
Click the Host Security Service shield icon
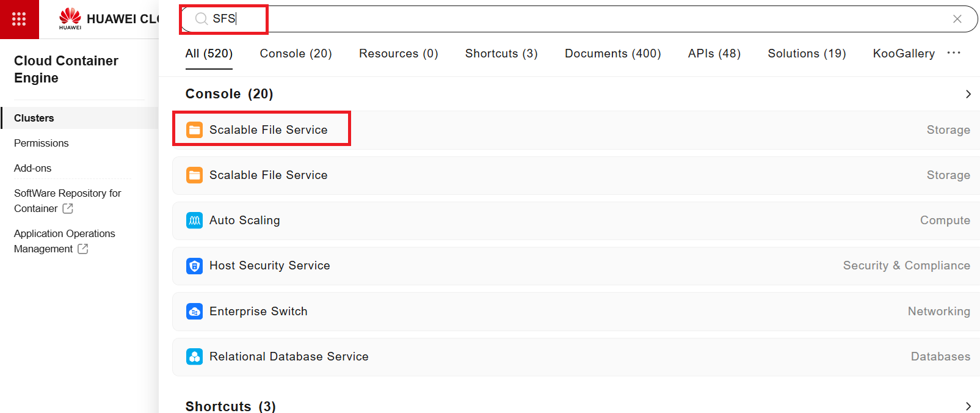[194, 266]
